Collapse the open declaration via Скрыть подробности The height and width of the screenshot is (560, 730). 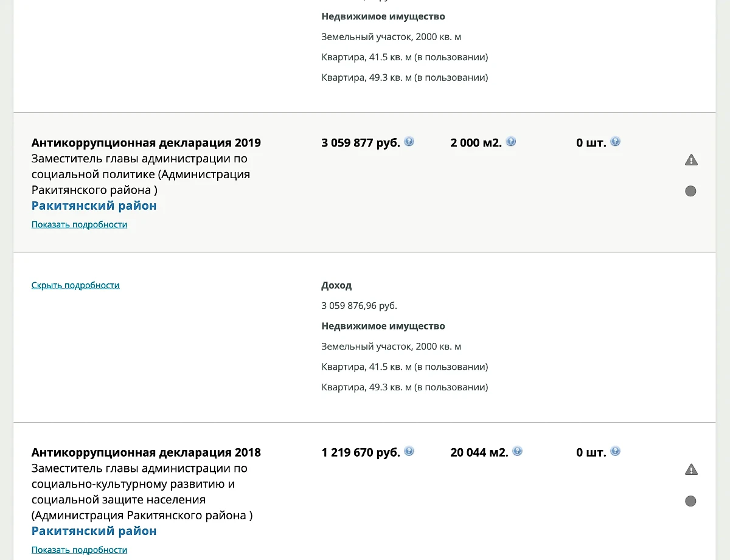(x=75, y=285)
